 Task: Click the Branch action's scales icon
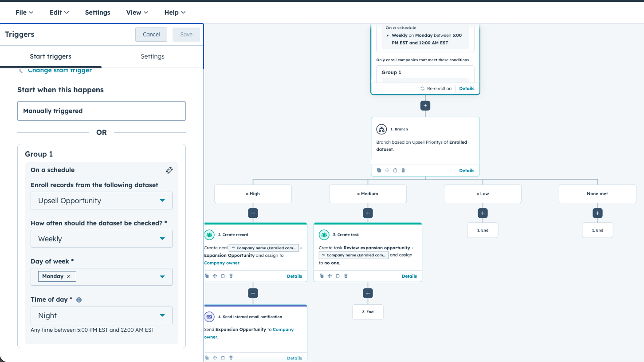point(381,129)
